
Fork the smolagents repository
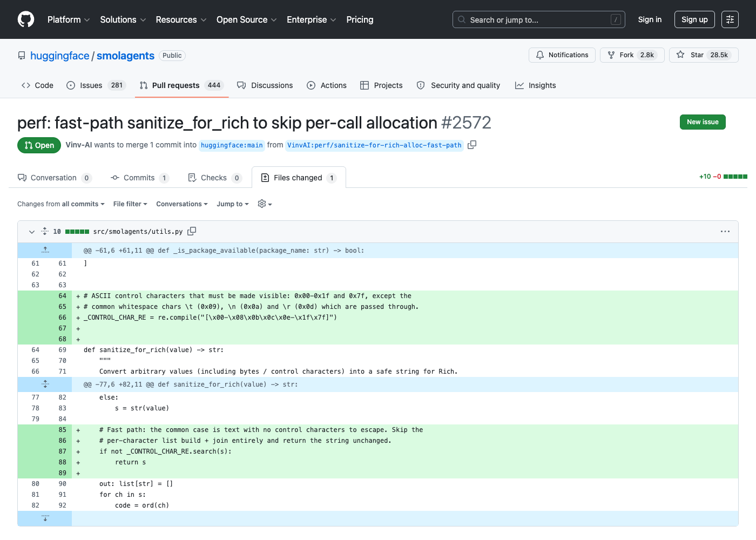tap(632, 55)
